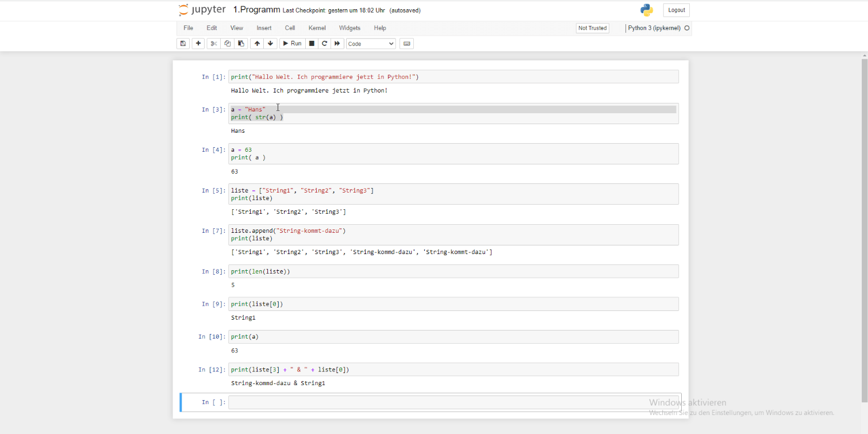Run the selected cell
This screenshot has width=868, height=434.
tap(292, 44)
